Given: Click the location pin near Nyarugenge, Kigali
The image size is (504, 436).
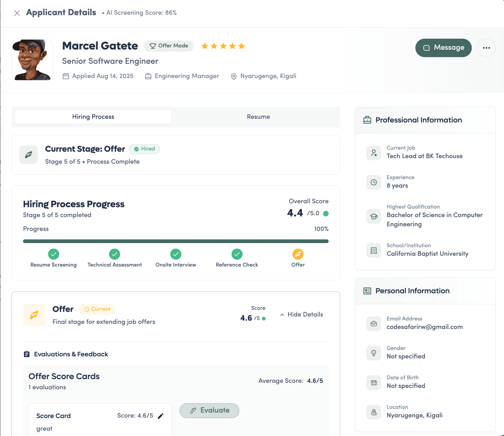Looking at the screenshot, I should [x=233, y=76].
